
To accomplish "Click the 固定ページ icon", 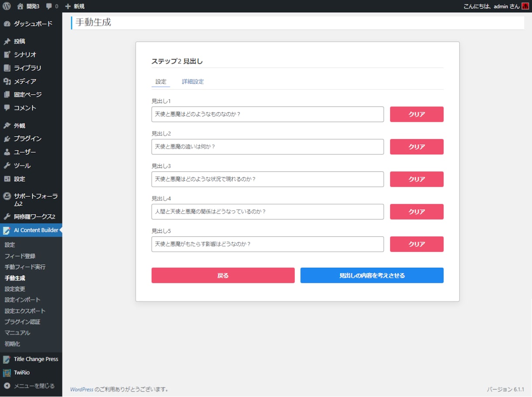I will [x=7, y=94].
